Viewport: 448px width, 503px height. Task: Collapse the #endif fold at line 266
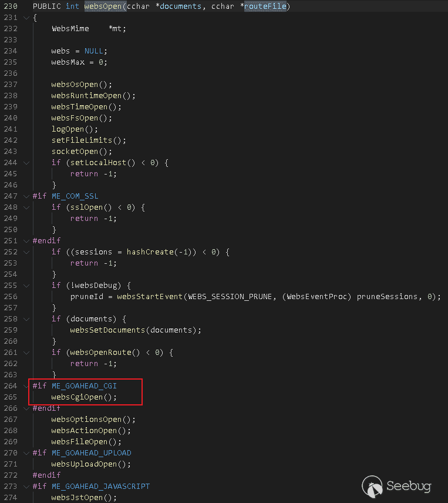pyautogui.click(x=26, y=408)
